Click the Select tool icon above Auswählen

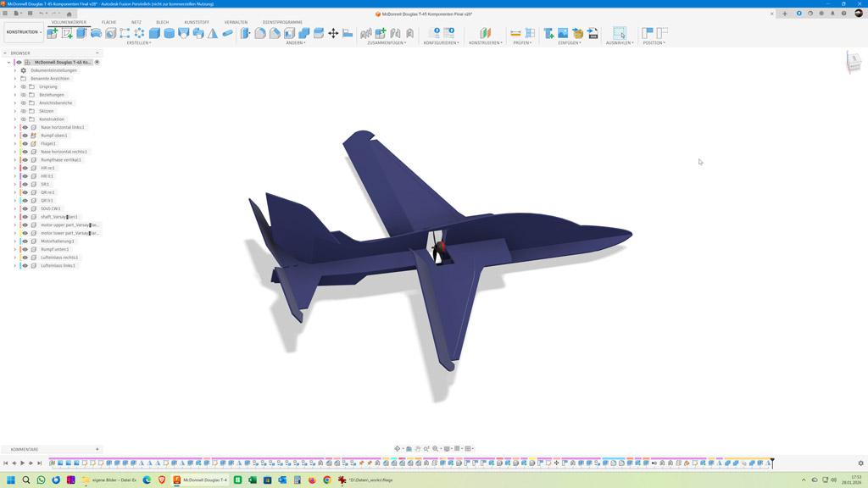(620, 33)
